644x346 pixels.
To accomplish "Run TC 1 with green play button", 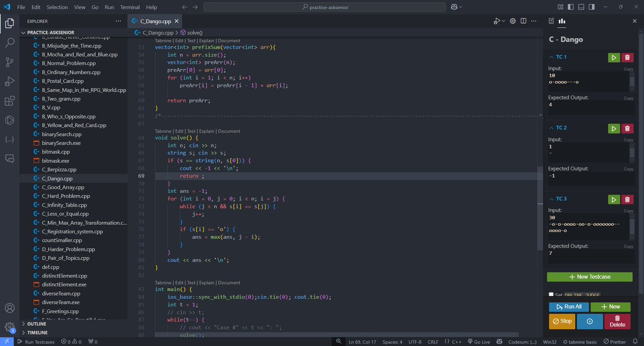I will [613, 57].
